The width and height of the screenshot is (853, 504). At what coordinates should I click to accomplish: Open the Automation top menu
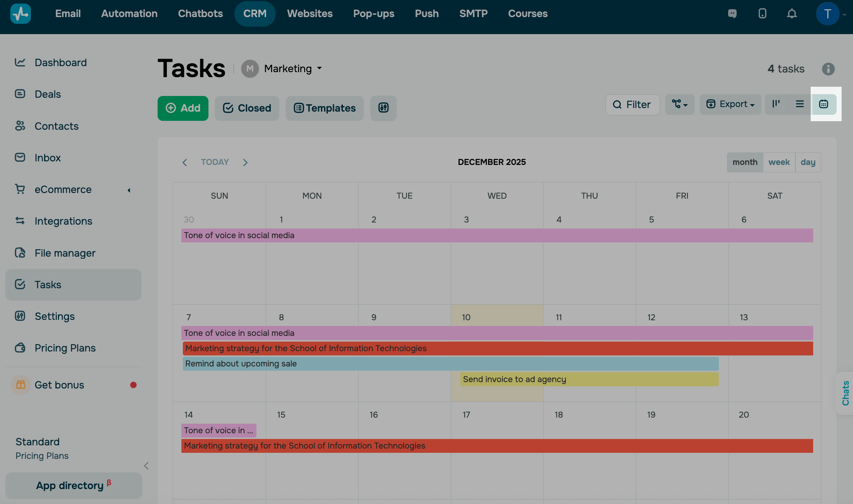click(x=129, y=14)
